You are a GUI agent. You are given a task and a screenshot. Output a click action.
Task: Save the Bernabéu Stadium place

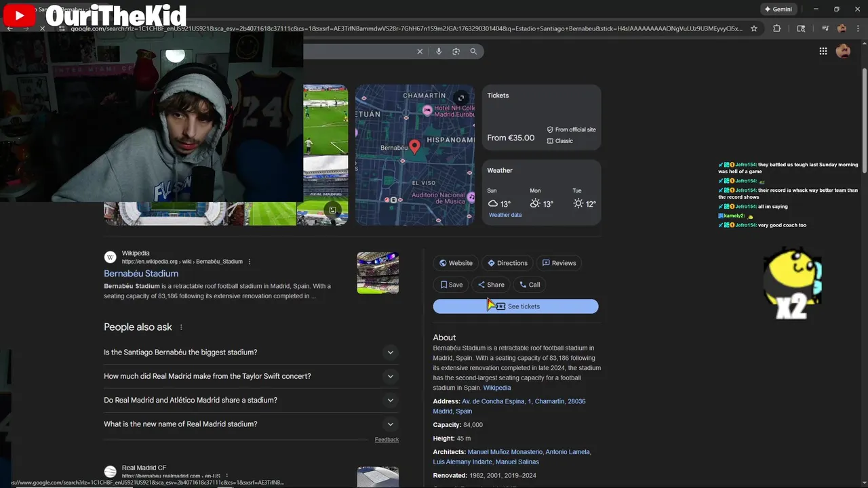451,285
